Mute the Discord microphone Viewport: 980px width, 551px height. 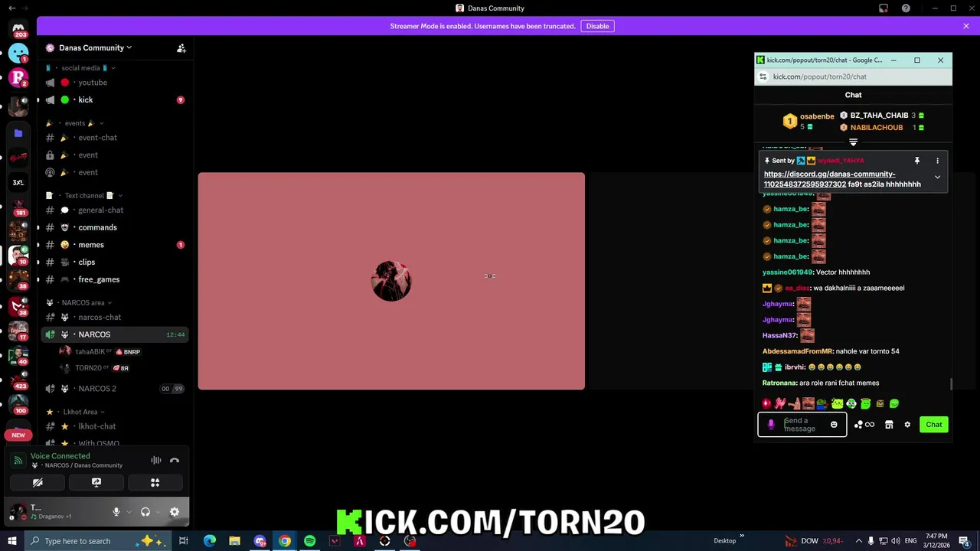point(116,512)
